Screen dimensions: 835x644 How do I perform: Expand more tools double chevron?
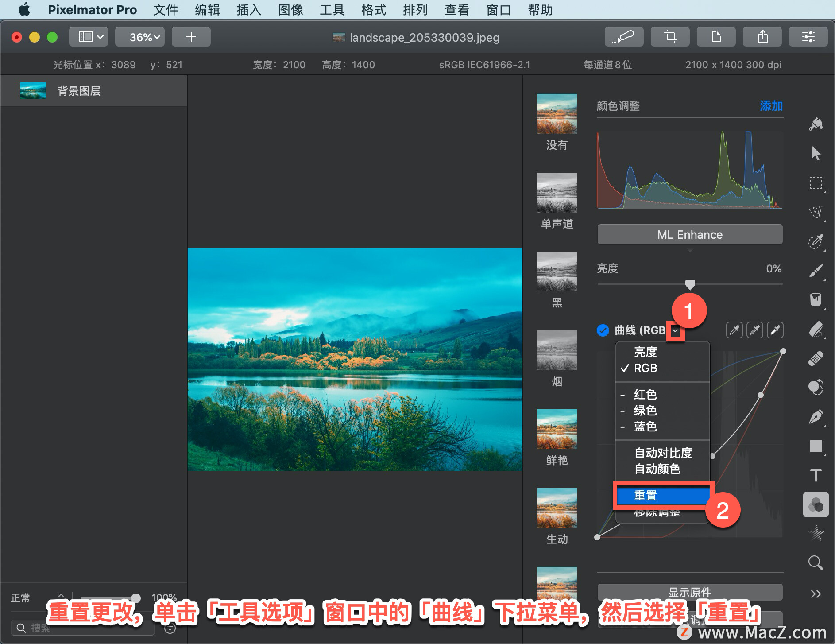(816, 594)
